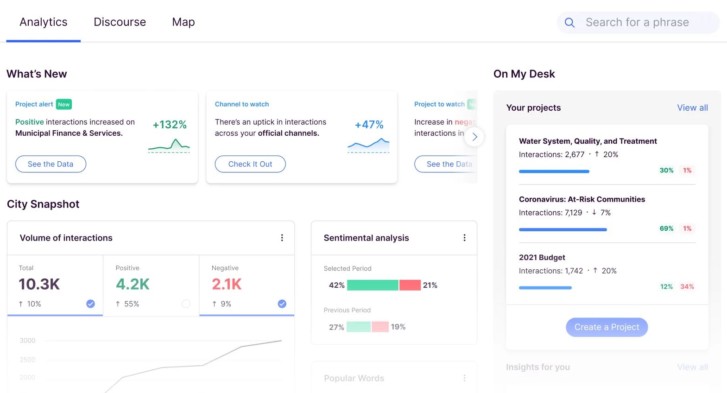Image resolution: width=727 pixels, height=393 pixels.
Task: Switch to the Map tab
Action: (x=184, y=22)
